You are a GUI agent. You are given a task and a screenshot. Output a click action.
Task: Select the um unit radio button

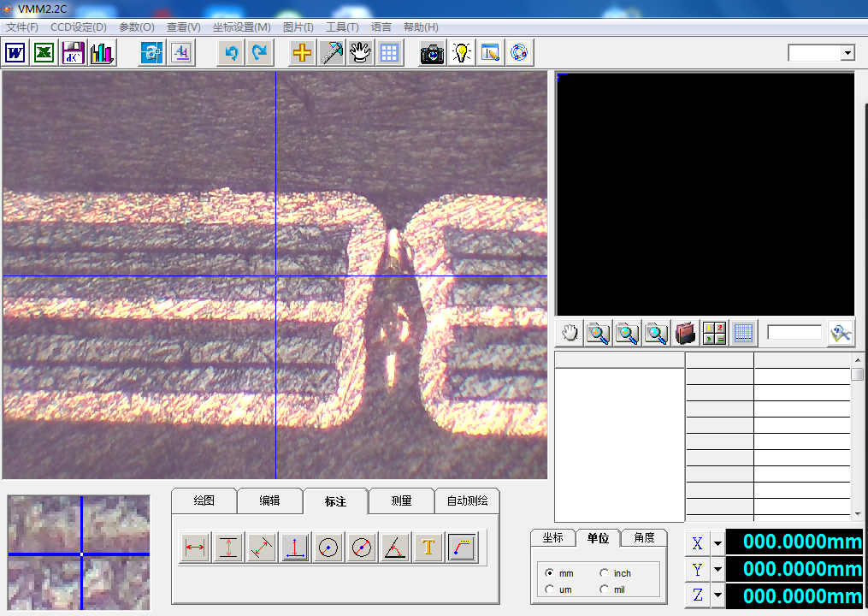click(x=549, y=589)
